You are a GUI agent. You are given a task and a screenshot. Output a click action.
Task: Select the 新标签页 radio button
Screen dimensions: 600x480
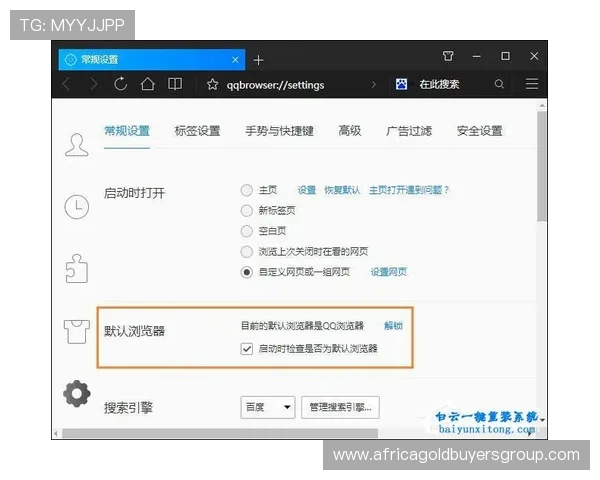pos(246,210)
